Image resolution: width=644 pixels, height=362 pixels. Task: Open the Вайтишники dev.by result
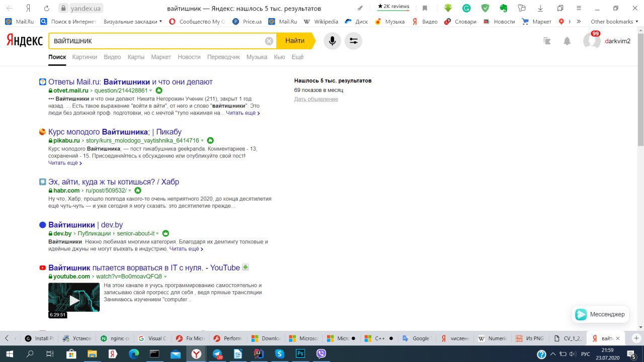pos(86,225)
